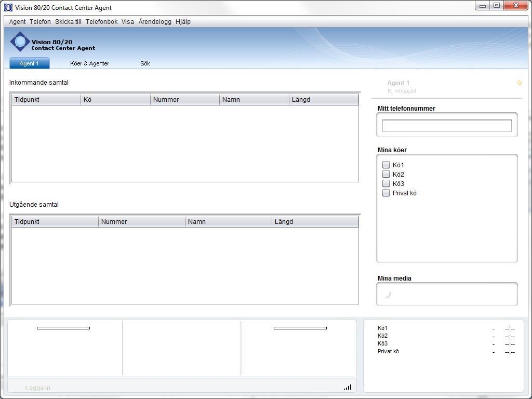This screenshot has height=399, width=532.
Task: Open the Agent menu
Action: (17, 22)
